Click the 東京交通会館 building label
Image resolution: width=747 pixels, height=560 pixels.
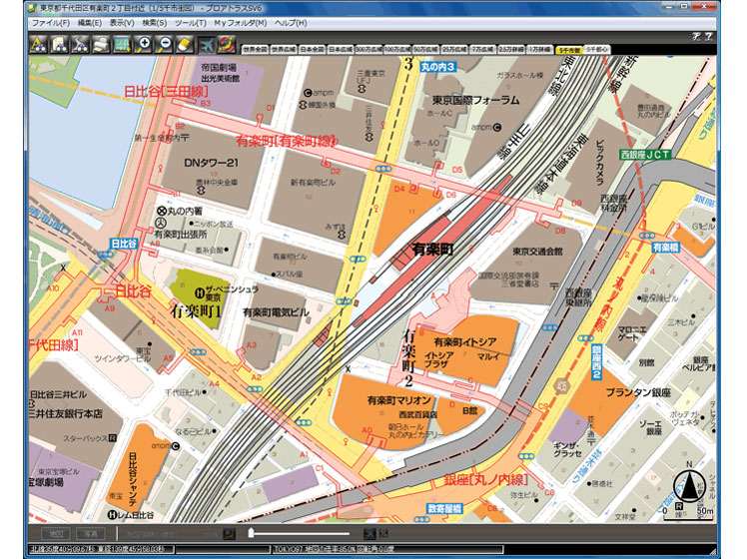coord(538,251)
